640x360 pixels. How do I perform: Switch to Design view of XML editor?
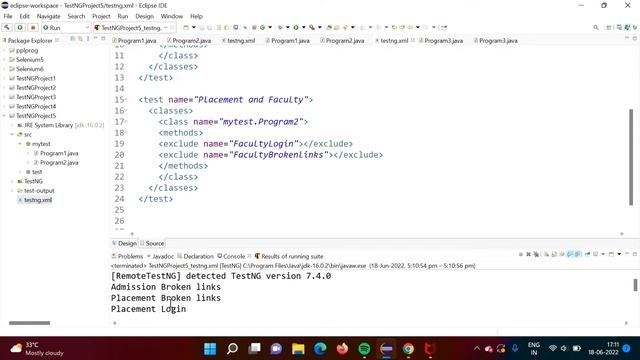point(124,243)
